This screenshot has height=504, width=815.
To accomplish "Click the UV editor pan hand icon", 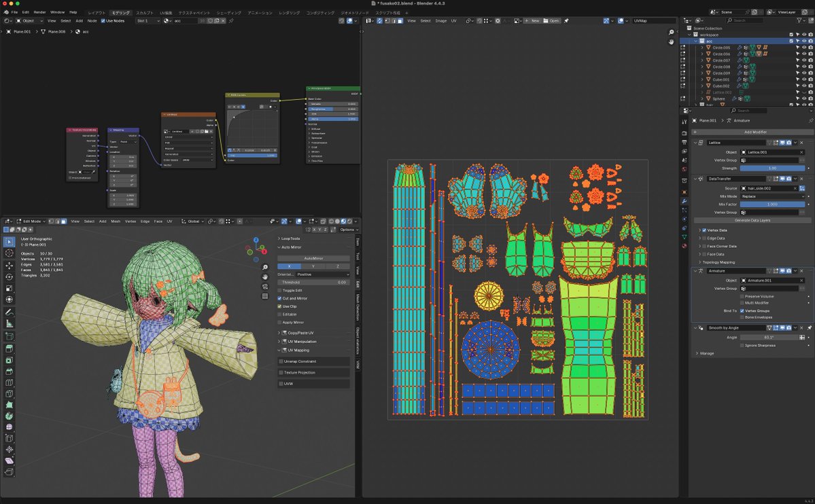I will [x=671, y=41].
